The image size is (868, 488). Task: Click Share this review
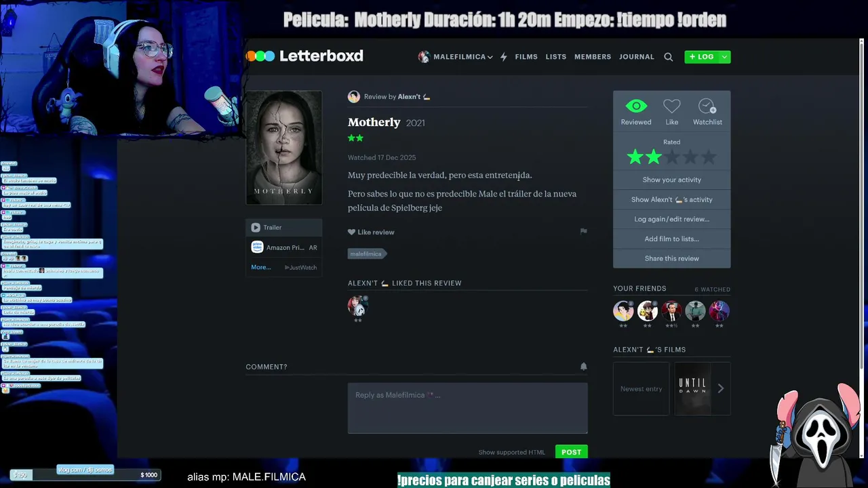coord(672,258)
